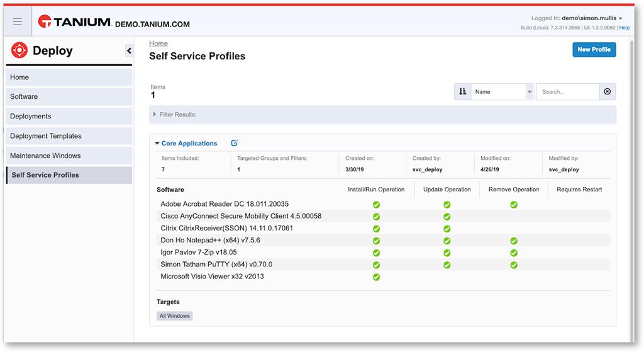644x352 pixels.
Task: Click Cisco AnyConnect update operation checkmark
Action: coord(447,217)
